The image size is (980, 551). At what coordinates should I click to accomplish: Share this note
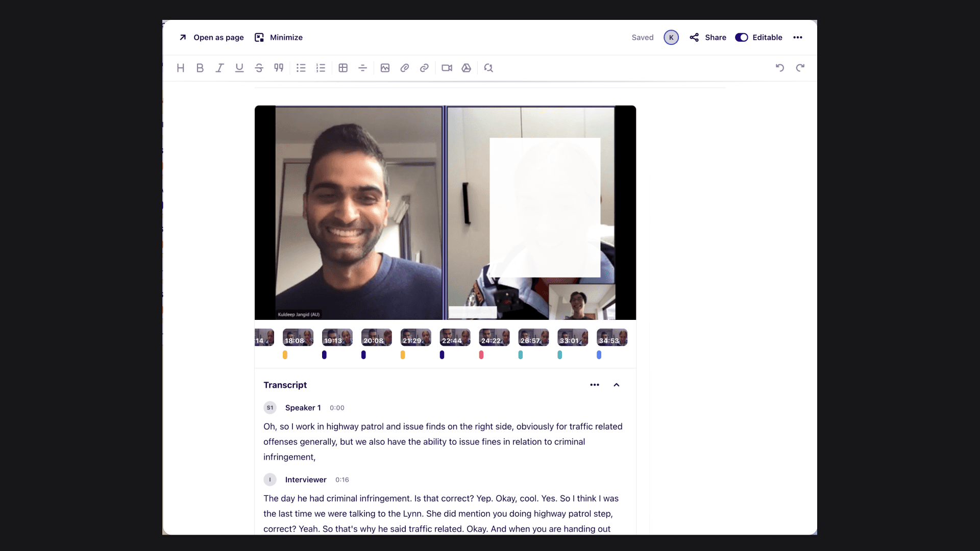tap(708, 37)
